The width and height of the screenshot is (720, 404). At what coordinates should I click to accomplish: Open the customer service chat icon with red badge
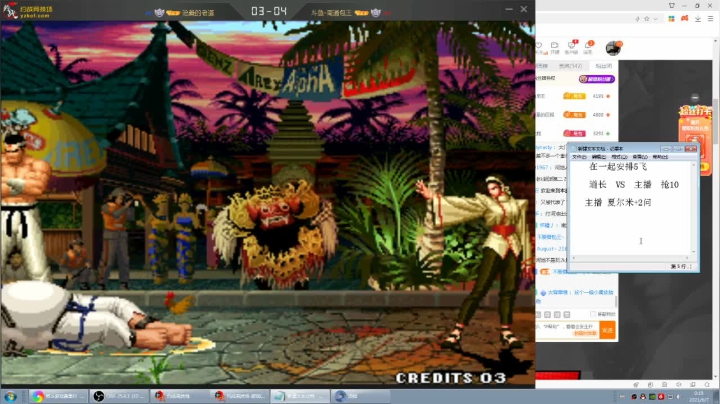pyautogui.click(x=571, y=47)
